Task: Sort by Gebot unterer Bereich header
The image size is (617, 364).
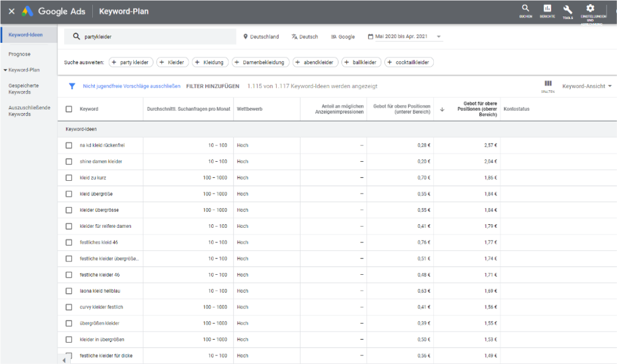Action: [x=402, y=109]
